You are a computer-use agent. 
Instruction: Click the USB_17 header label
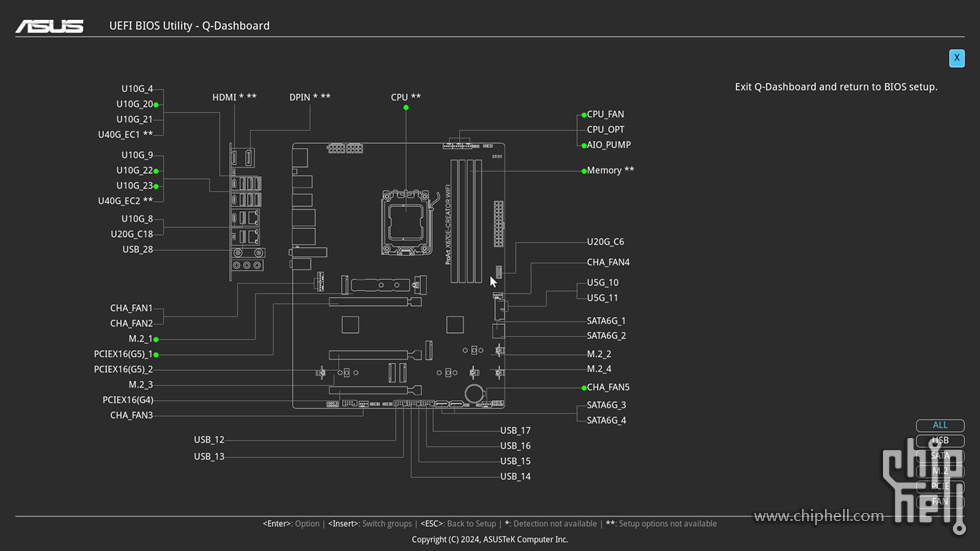(x=515, y=430)
